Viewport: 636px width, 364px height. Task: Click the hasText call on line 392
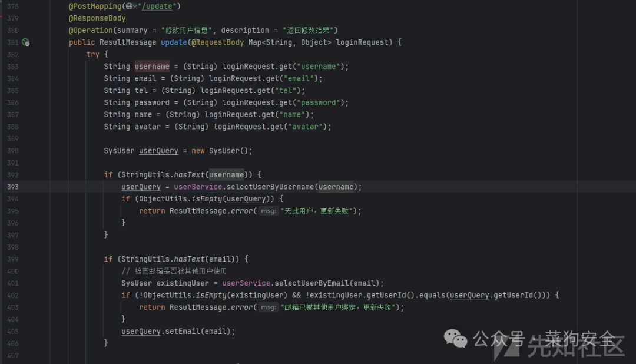pos(189,174)
